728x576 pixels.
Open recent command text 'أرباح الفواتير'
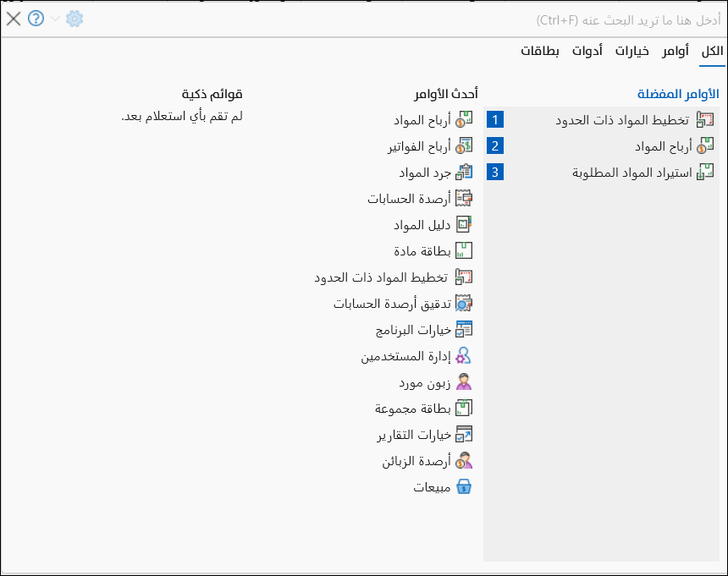(x=419, y=146)
